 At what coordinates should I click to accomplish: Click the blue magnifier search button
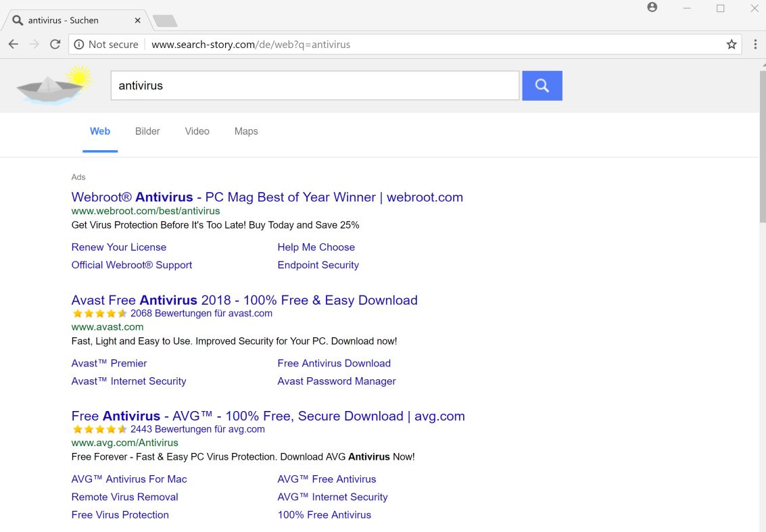click(542, 86)
